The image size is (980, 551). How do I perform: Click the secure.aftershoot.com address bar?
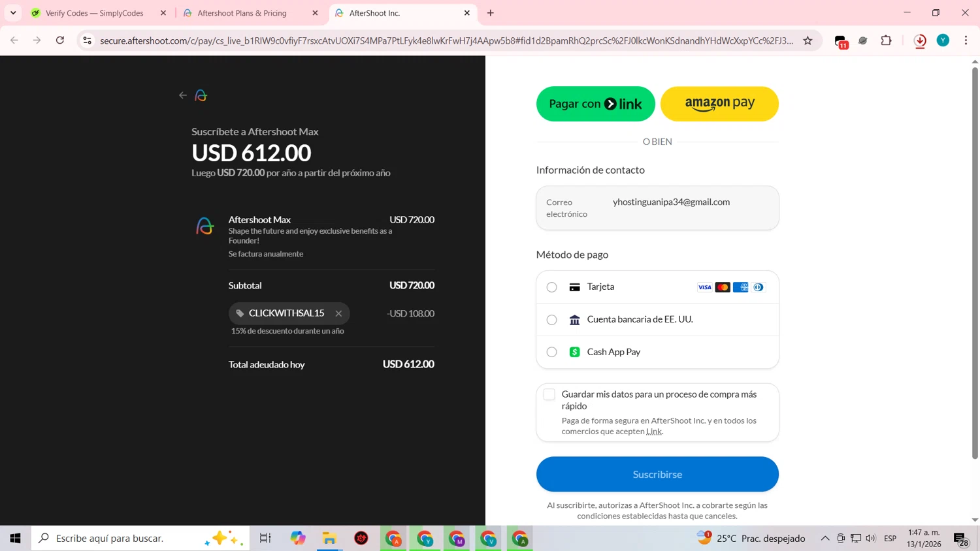(446, 40)
